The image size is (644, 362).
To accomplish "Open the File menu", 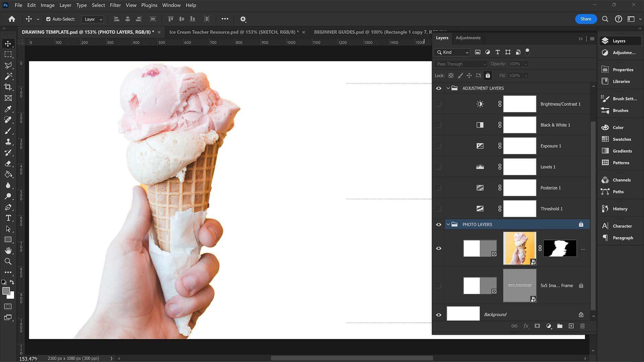I will 18,5.
